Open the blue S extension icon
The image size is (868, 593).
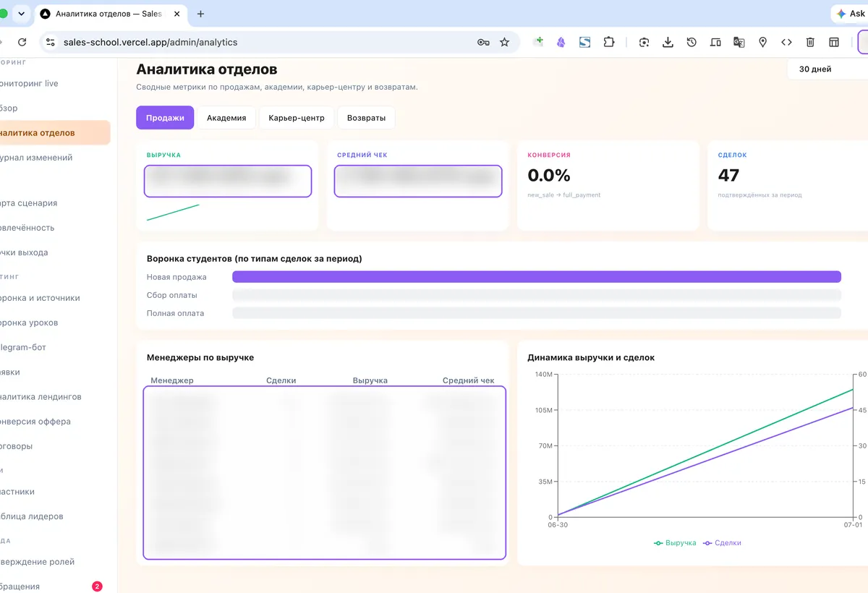coord(584,42)
